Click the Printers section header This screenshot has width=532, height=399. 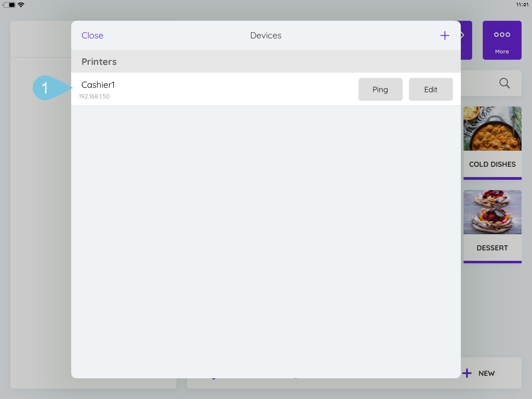(99, 62)
